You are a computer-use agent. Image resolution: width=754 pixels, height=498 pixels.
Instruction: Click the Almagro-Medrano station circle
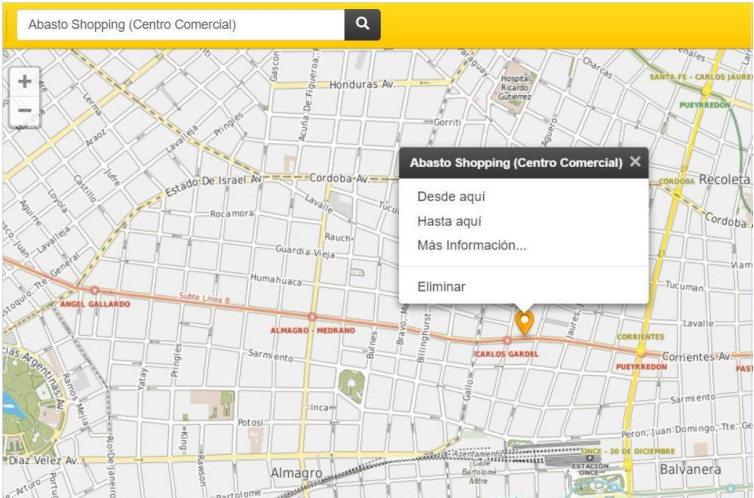313,317
